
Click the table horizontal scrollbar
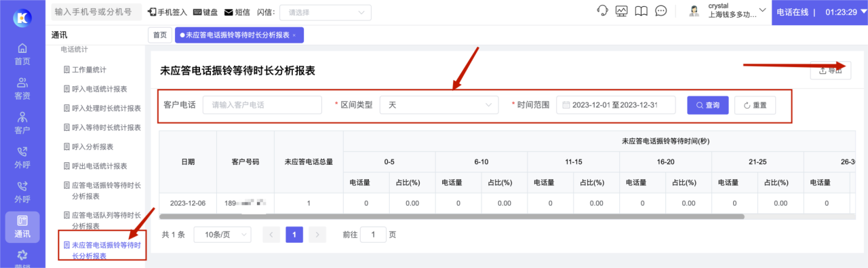tap(452, 216)
